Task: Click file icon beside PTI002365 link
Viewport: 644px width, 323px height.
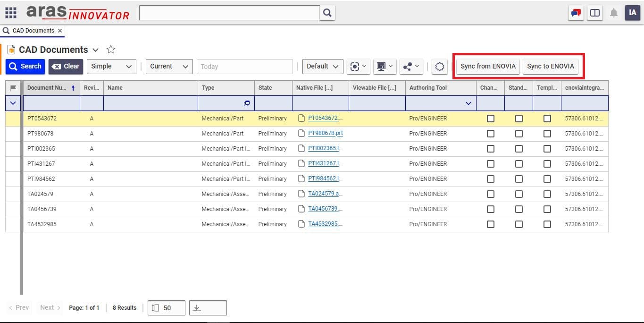Action: tap(301, 149)
